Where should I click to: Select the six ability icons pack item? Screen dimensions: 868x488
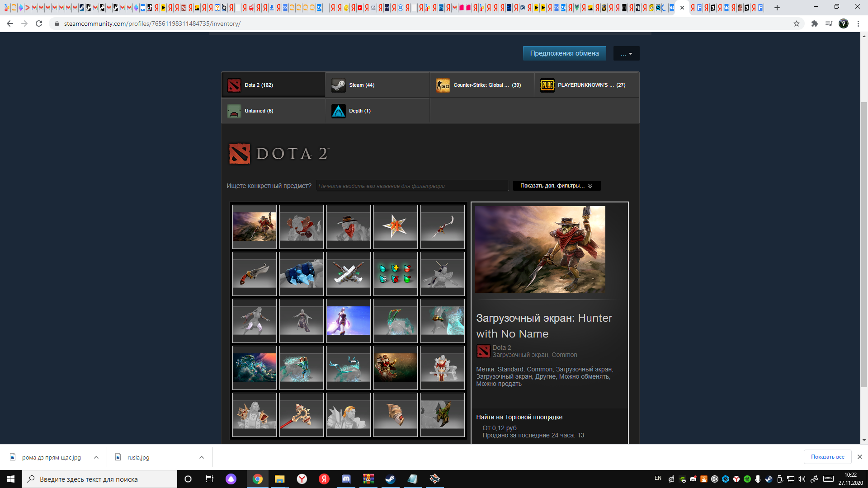point(396,274)
